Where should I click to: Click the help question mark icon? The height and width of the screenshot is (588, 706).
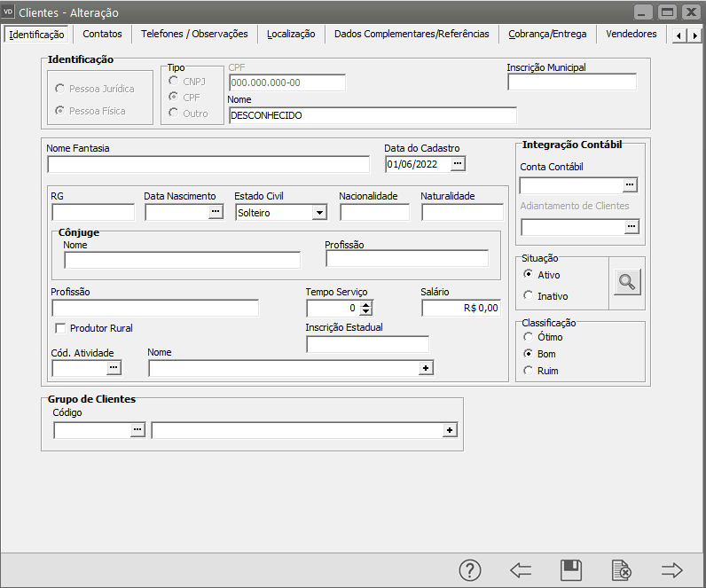coord(470,570)
